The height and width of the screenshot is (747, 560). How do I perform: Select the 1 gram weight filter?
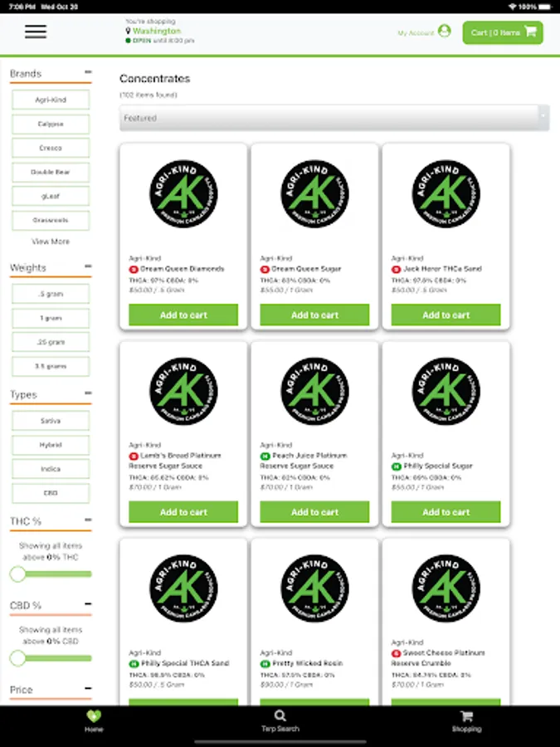51,318
